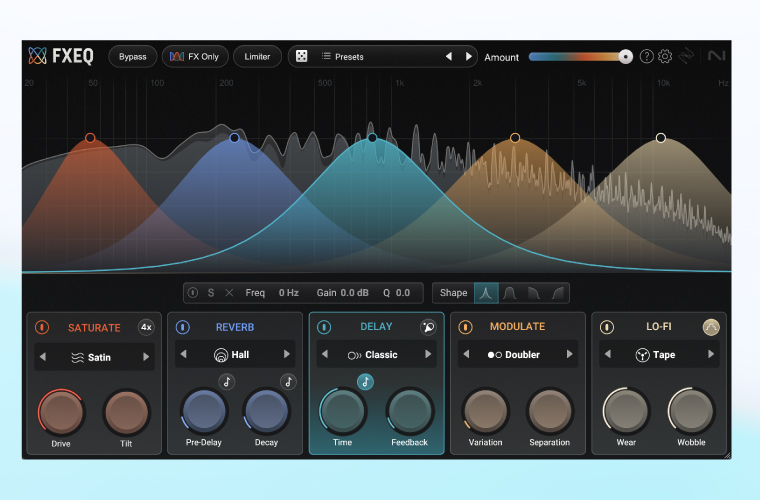
Task: Select the bell curve band shape
Action: coord(486,293)
